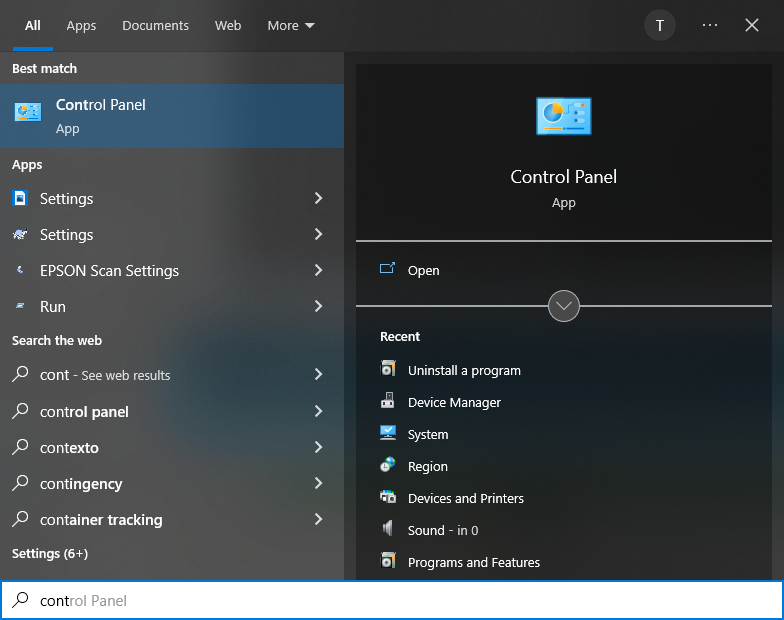This screenshot has width=784, height=620.
Task: Open recent item Programs and Features
Action: tap(474, 562)
